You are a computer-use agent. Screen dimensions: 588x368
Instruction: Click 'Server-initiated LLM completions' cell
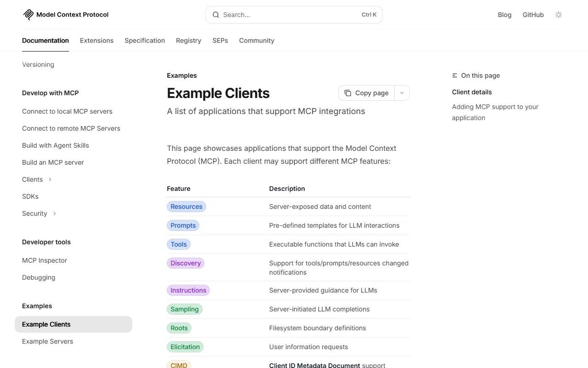click(x=319, y=309)
